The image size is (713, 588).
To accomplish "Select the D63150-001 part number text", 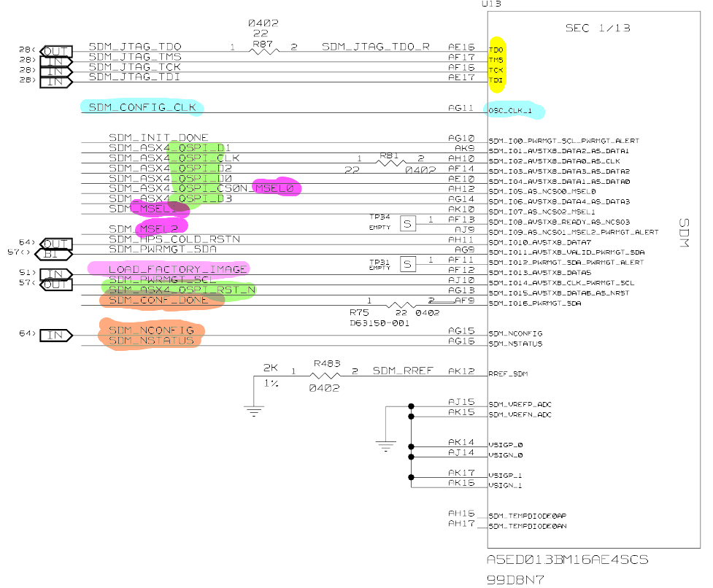I will 379,323.
